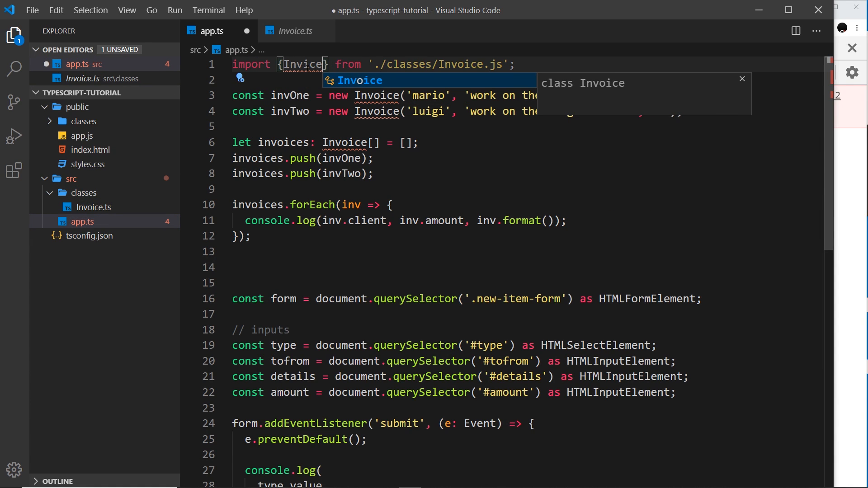The image size is (868, 488).
Task: Open the Run menu
Action: [175, 10]
